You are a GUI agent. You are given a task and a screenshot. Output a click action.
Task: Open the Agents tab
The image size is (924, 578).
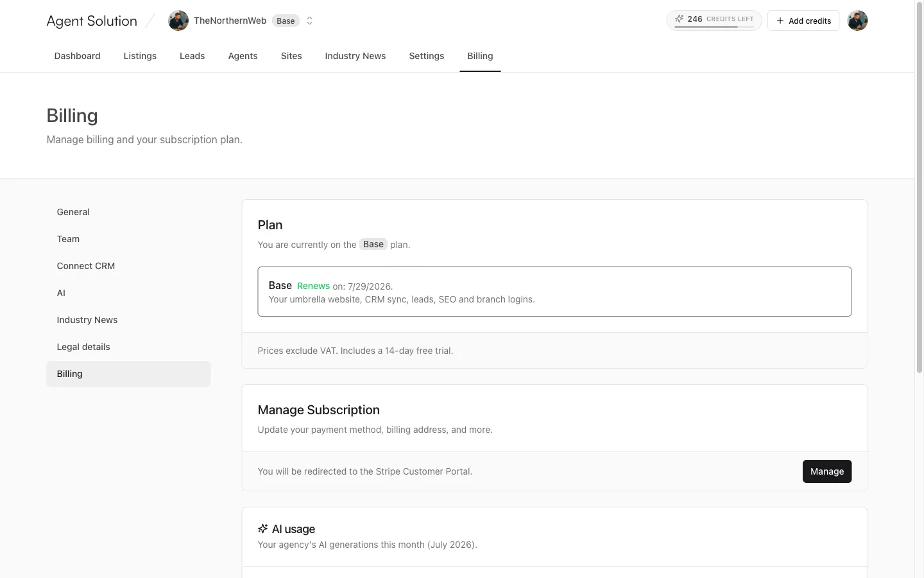[243, 56]
